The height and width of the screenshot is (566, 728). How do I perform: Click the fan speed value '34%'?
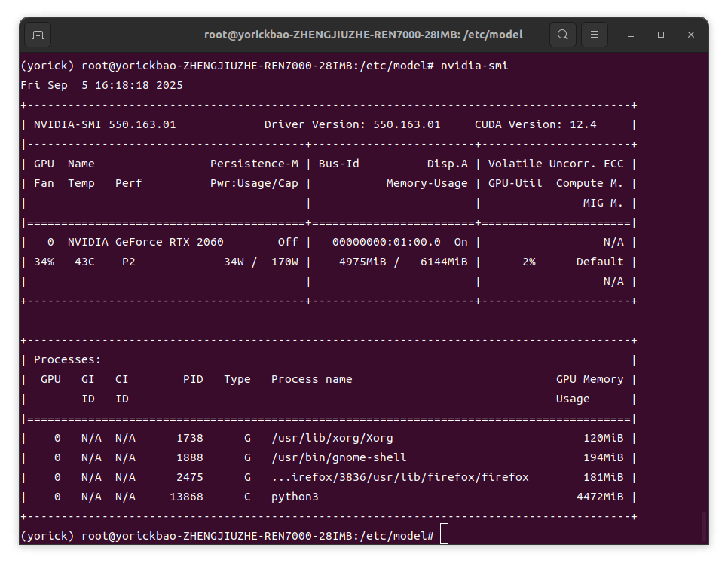coord(44,262)
